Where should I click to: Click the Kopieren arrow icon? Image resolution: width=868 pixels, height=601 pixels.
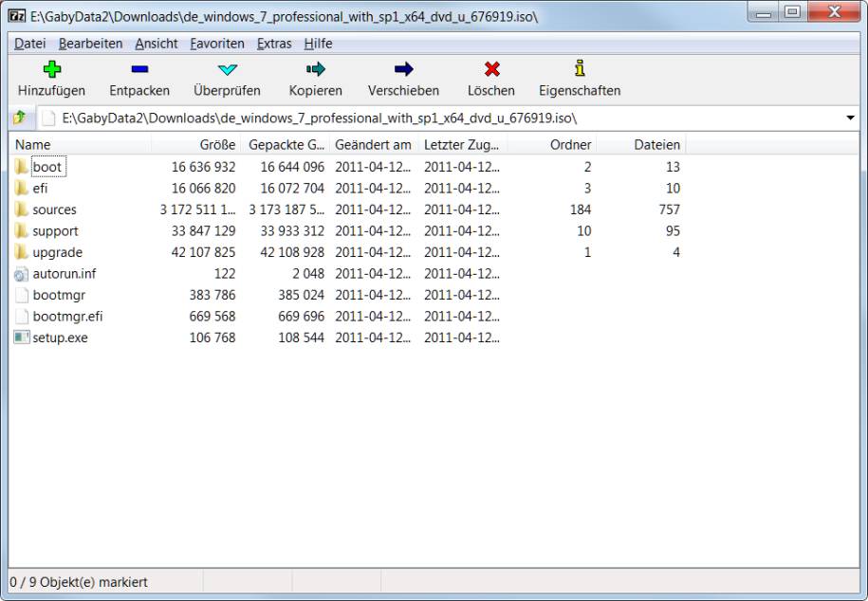(316, 69)
